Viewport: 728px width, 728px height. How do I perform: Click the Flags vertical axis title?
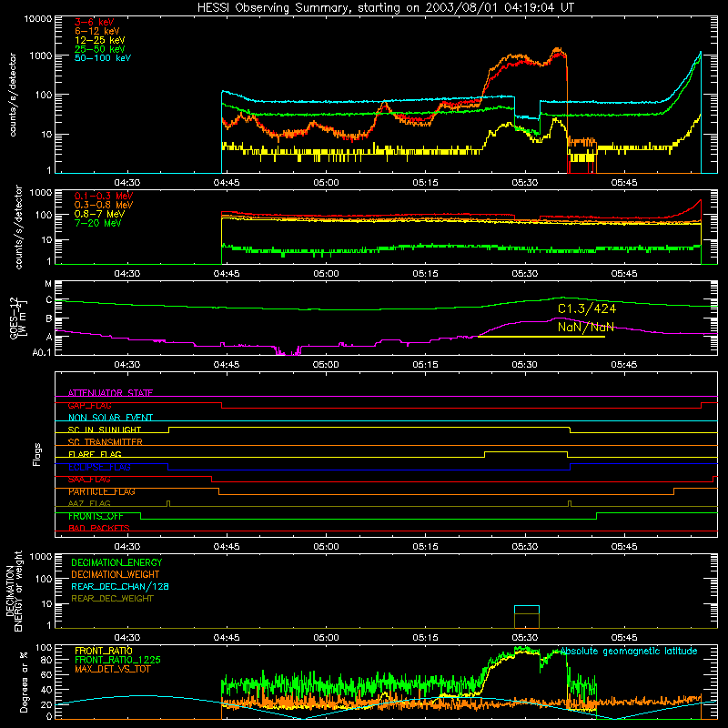[37, 454]
